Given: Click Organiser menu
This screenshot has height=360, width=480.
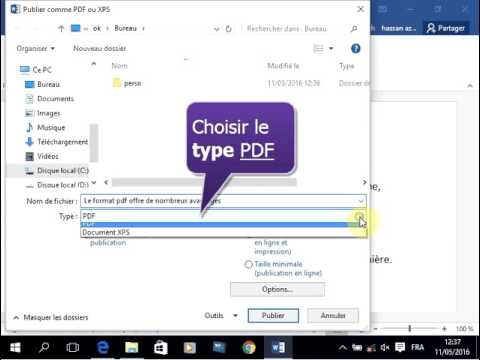Looking at the screenshot, I should 35,49.
